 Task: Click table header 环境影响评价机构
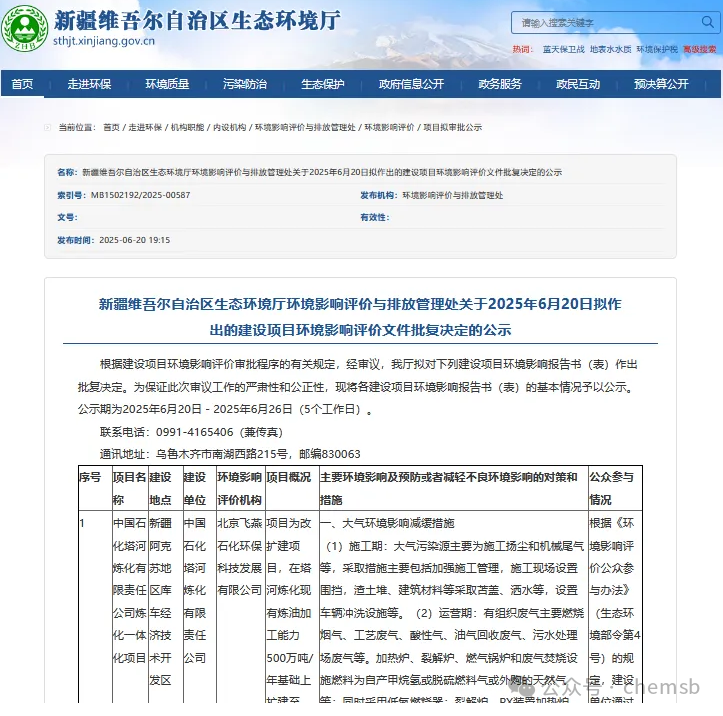pos(239,488)
